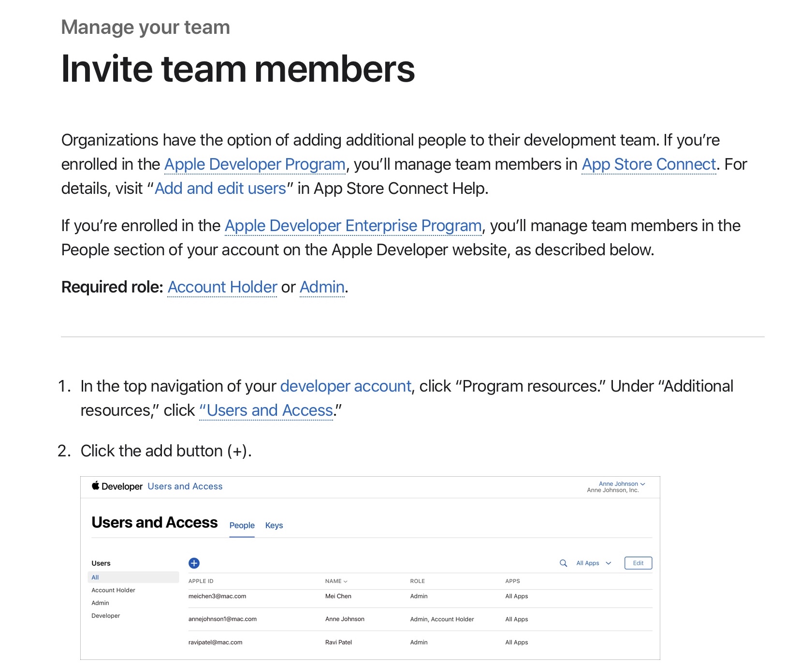Click the search magnifier icon
The width and height of the screenshot is (785, 672).
click(x=563, y=563)
